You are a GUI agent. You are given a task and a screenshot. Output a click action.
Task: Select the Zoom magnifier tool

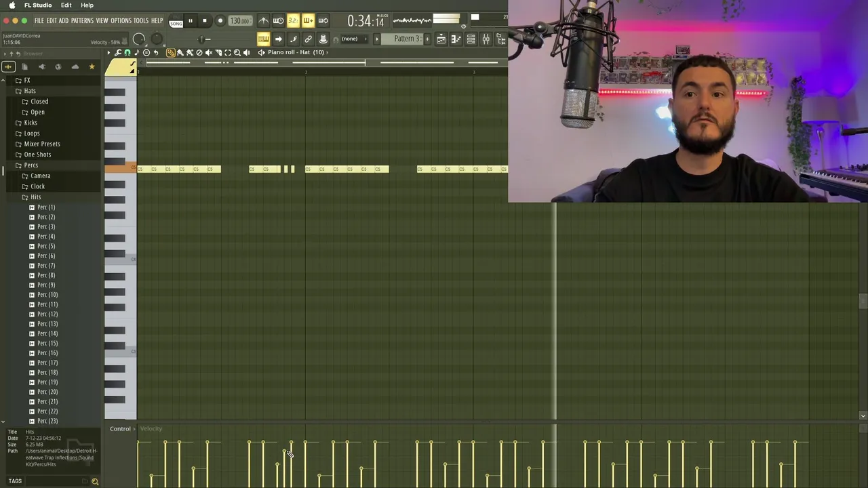[x=237, y=52]
